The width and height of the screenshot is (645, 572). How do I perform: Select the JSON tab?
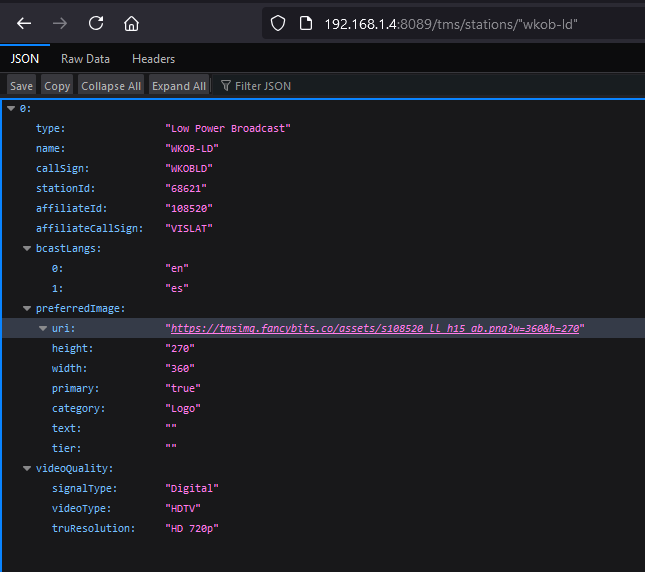25,59
